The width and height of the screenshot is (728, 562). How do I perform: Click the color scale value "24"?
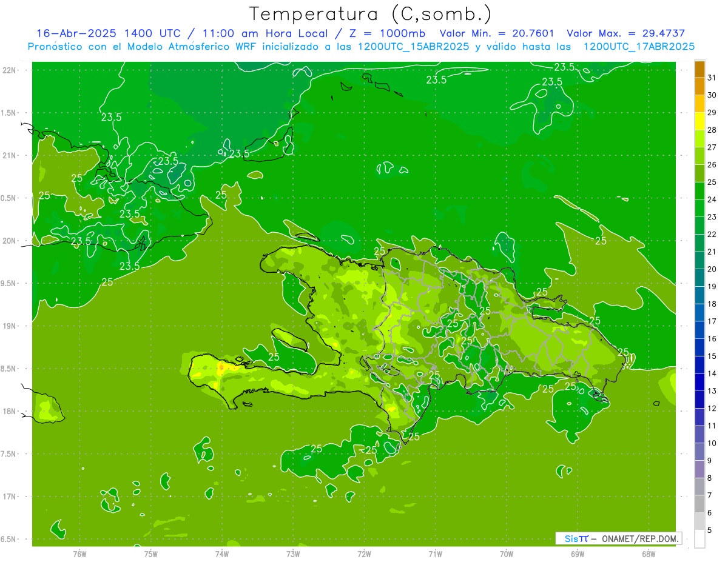tap(712, 199)
